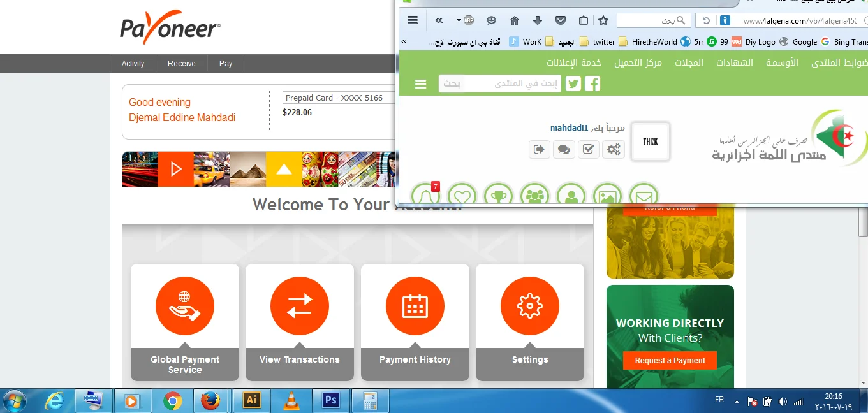Click the Firefox home toolbar icon
868x413 pixels.
(x=515, y=20)
